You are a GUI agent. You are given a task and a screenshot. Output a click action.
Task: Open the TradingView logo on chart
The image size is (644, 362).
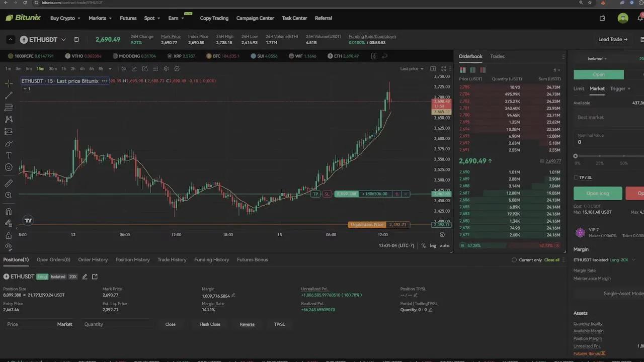point(28,220)
